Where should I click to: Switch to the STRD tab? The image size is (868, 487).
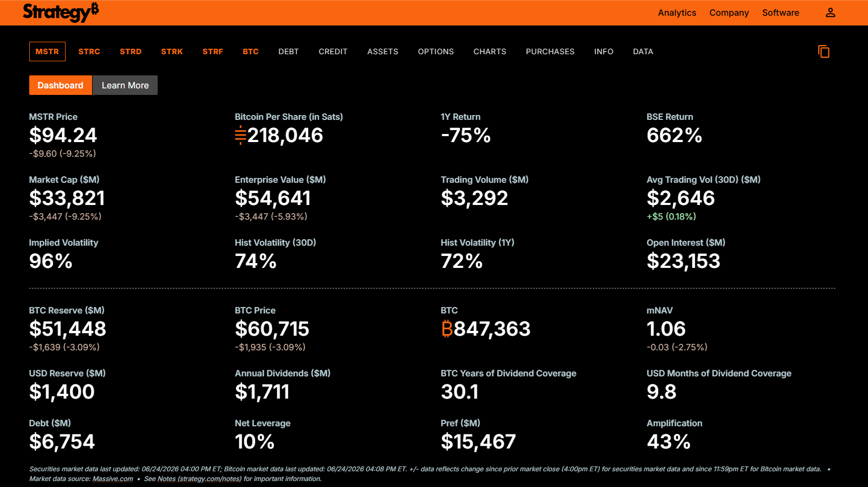pyautogui.click(x=131, y=52)
